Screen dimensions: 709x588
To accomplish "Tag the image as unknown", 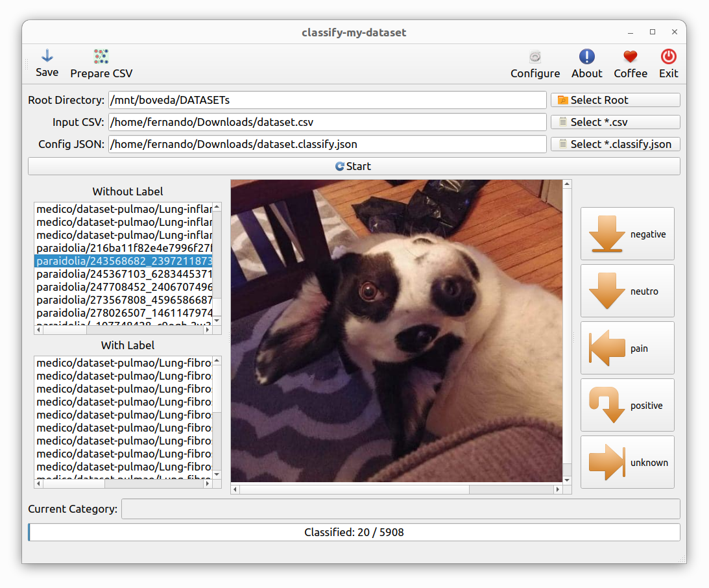I will 627,462.
